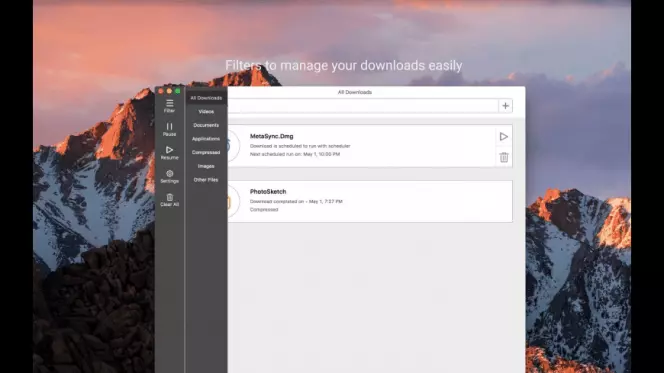Select the PhotoSketch file name
This screenshot has width=664, height=373.
tap(268, 192)
